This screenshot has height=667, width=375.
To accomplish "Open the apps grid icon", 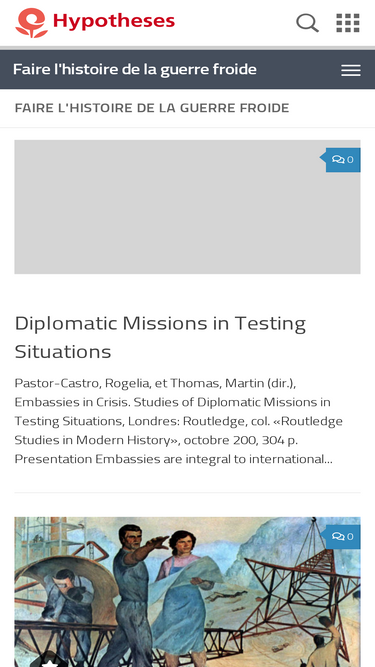I will click(348, 23).
